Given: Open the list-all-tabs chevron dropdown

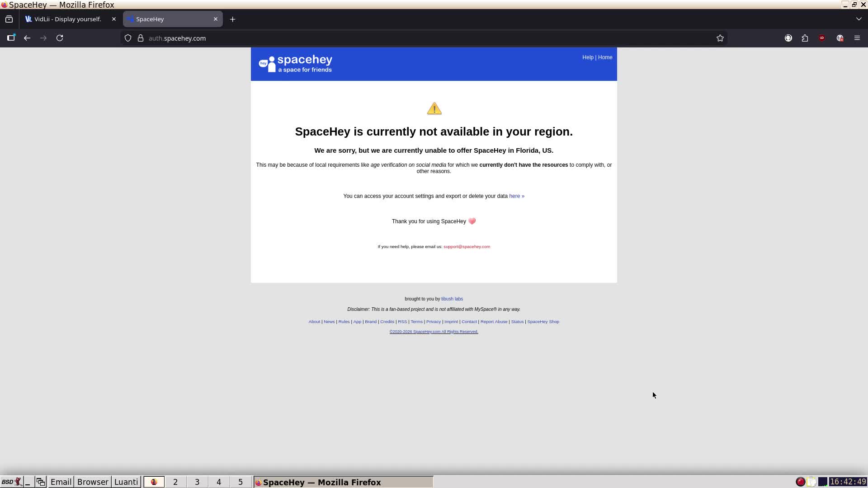Looking at the screenshot, I should [859, 19].
